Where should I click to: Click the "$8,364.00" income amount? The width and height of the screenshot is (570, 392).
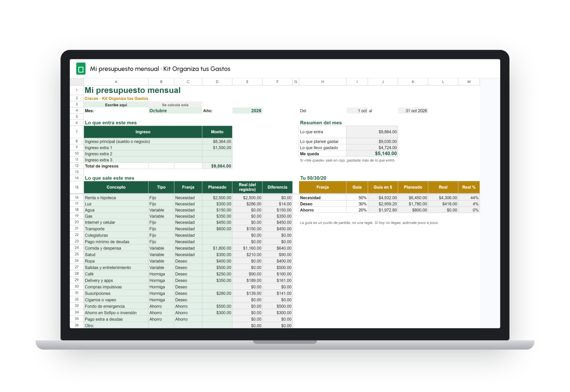[x=217, y=141]
